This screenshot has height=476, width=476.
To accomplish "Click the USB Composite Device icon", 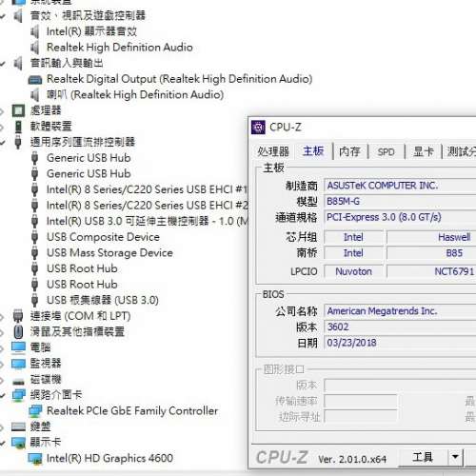I will (x=34, y=237).
